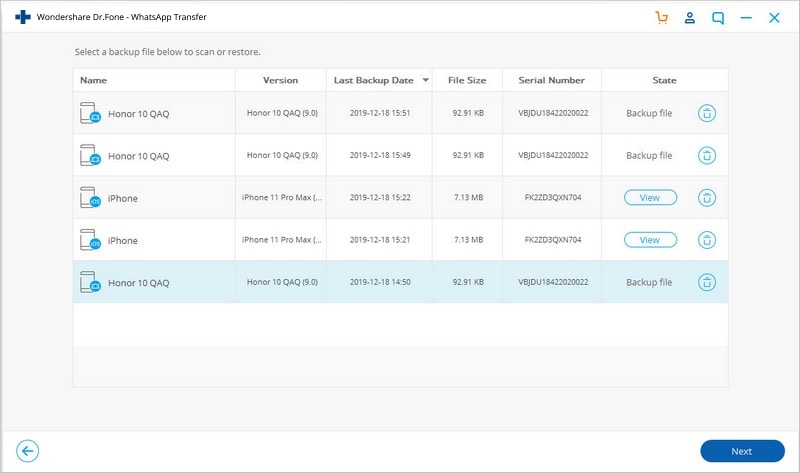Click device icon of 15:51 Honor backup
The width and height of the screenshot is (800, 473).
pyautogui.click(x=90, y=113)
